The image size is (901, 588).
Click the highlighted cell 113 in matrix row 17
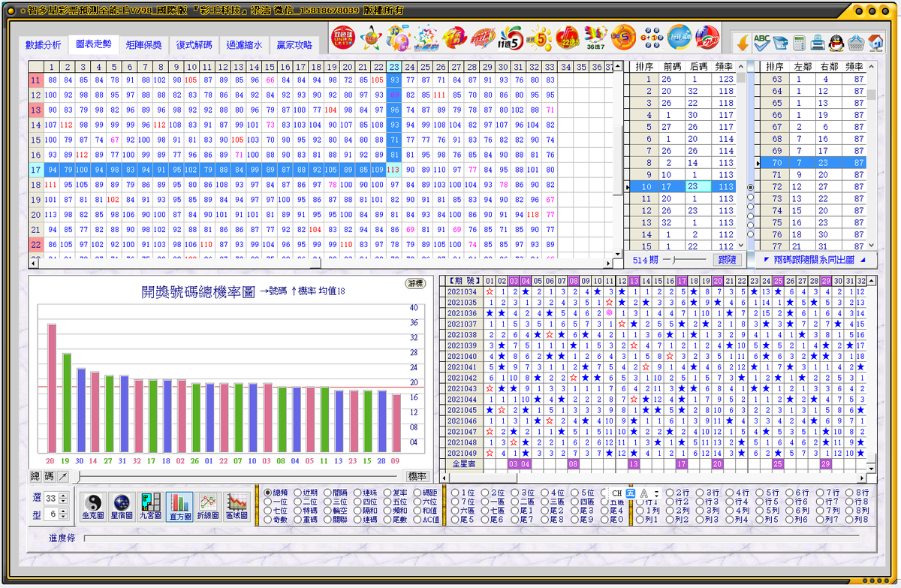point(395,170)
